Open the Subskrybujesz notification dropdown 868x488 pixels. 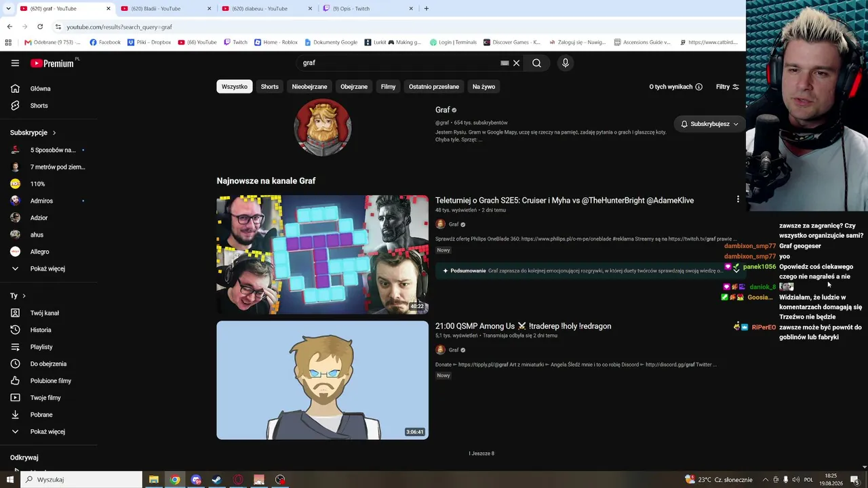pos(709,124)
